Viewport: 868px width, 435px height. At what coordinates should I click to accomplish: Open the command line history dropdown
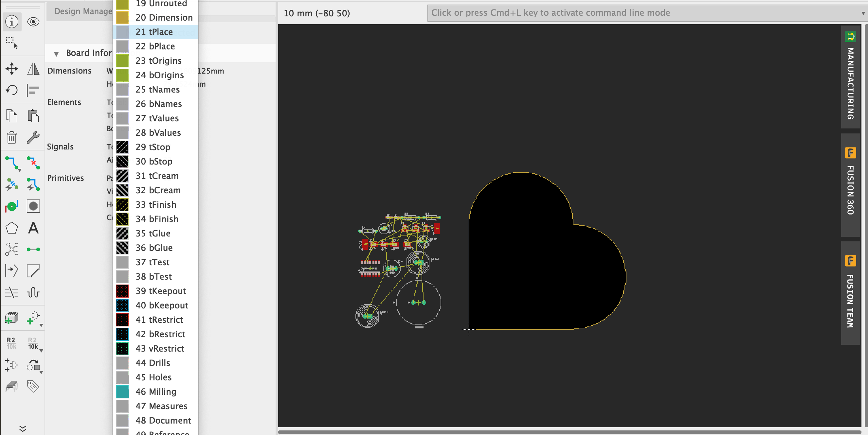point(863,13)
